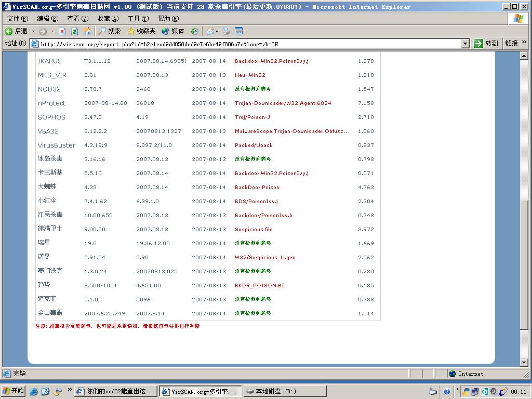
Task: Click the IE page icon in address bar
Action: (x=35, y=44)
